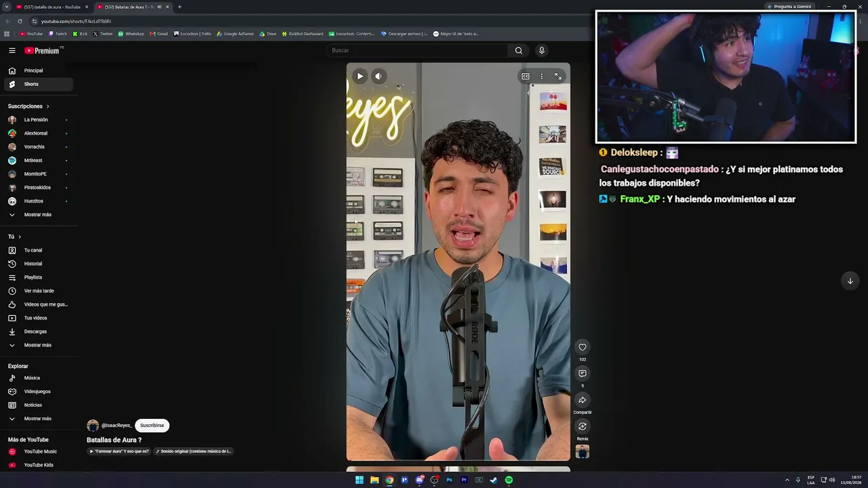
Task: Open YouTube Kids
Action: pos(38,465)
